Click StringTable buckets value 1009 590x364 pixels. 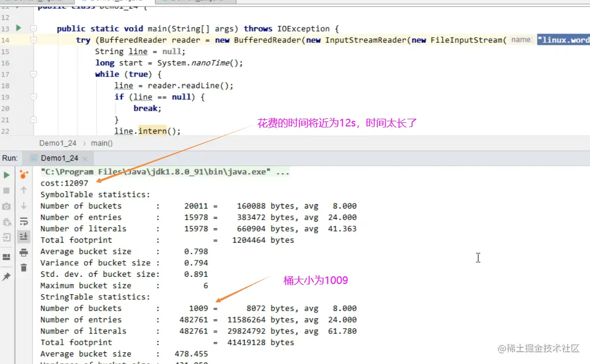click(198, 308)
